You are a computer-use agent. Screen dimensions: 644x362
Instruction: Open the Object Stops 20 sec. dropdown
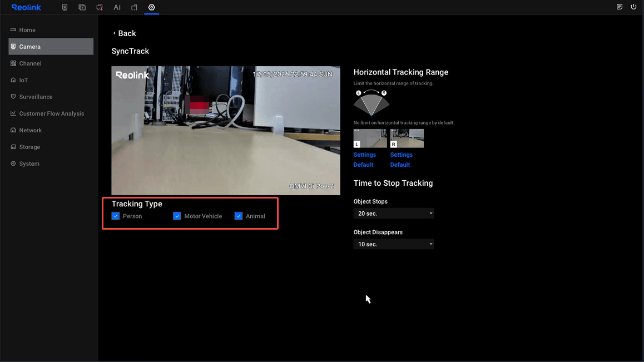[x=394, y=214]
